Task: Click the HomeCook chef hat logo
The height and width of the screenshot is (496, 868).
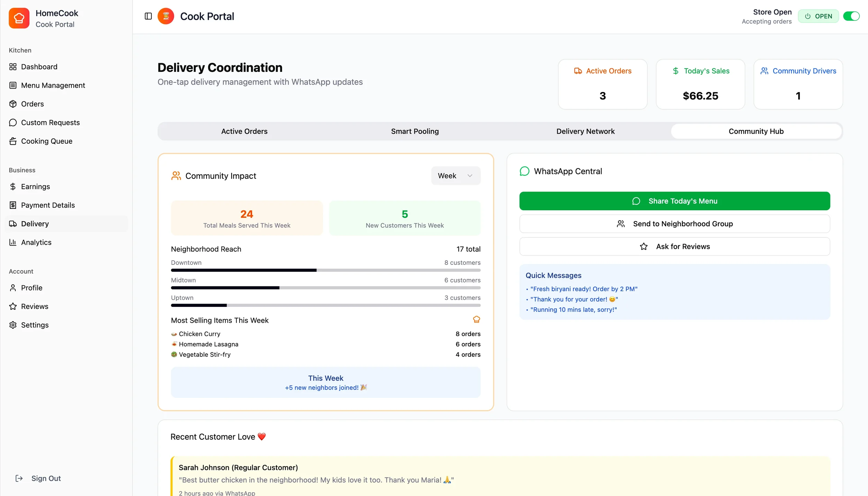Action: (x=19, y=18)
